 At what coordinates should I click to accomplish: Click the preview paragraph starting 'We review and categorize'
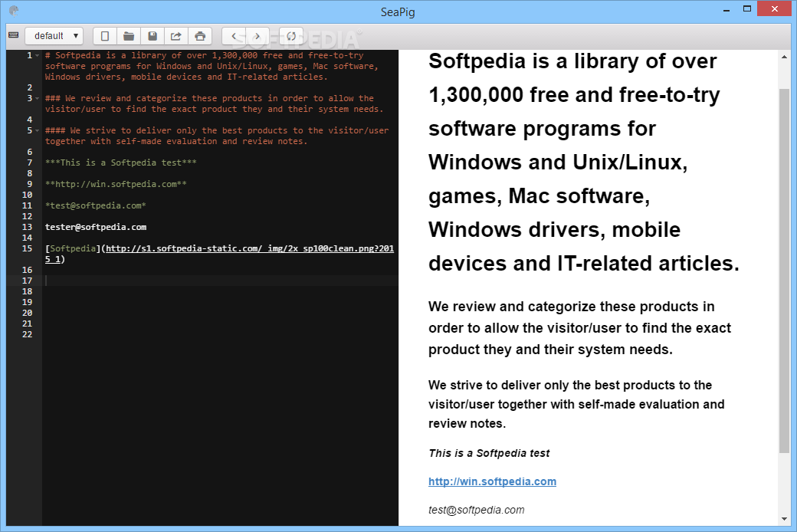(579, 328)
